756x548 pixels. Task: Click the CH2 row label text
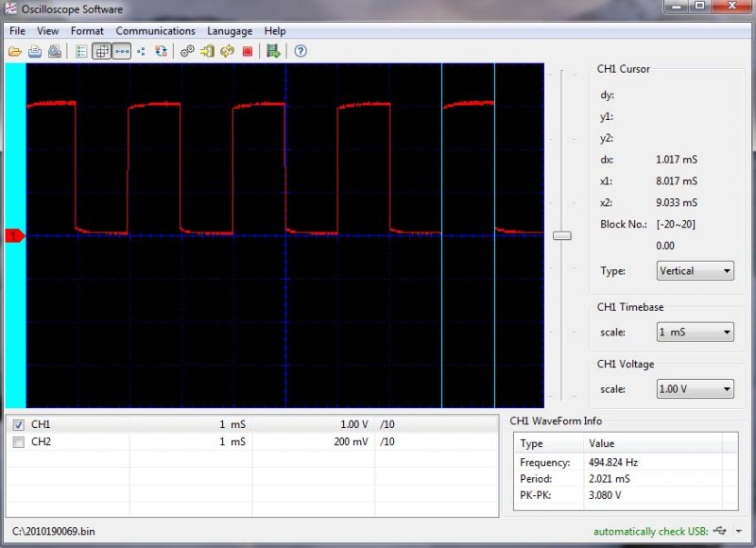[x=41, y=442]
